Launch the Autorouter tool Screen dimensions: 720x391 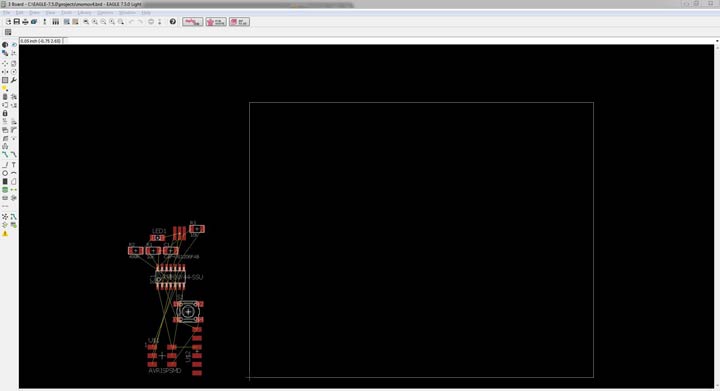(x=14, y=216)
